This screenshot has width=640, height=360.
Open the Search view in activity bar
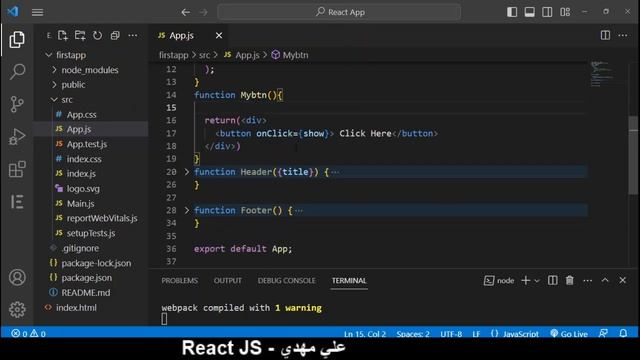point(17,72)
